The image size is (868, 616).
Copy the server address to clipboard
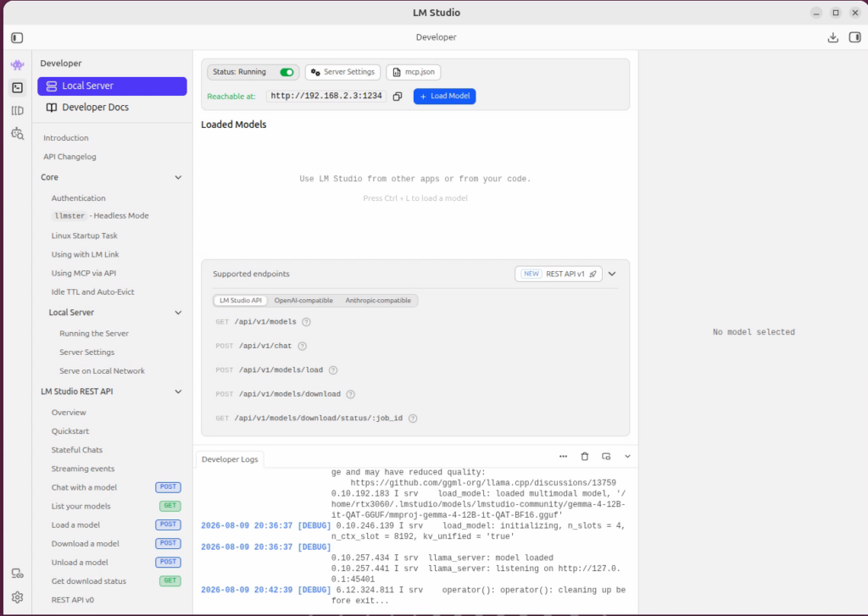click(398, 97)
